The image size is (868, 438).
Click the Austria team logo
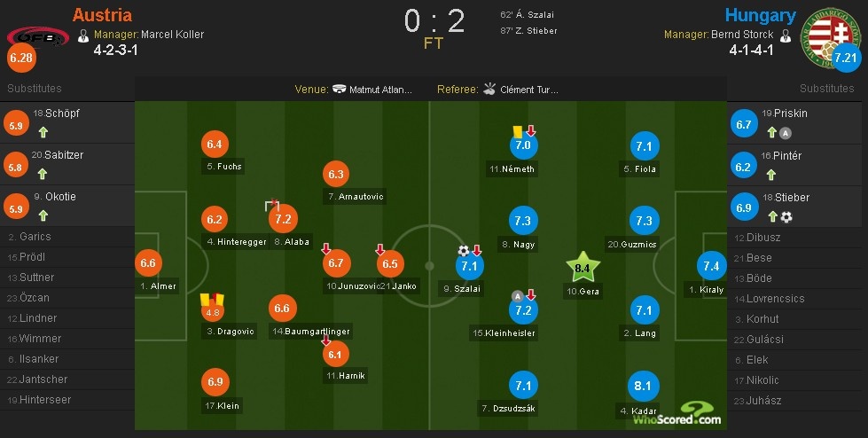[x=37, y=35]
